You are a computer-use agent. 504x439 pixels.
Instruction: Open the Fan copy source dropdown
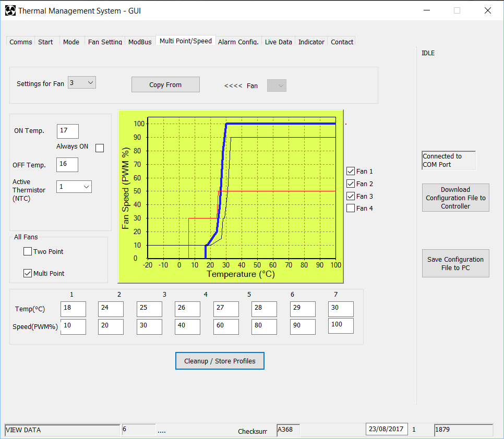tap(277, 85)
